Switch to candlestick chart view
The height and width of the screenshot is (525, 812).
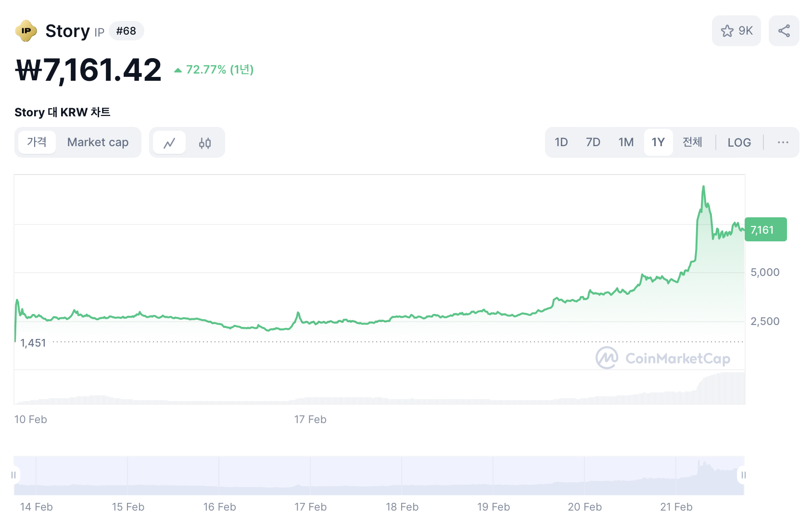[205, 143]
